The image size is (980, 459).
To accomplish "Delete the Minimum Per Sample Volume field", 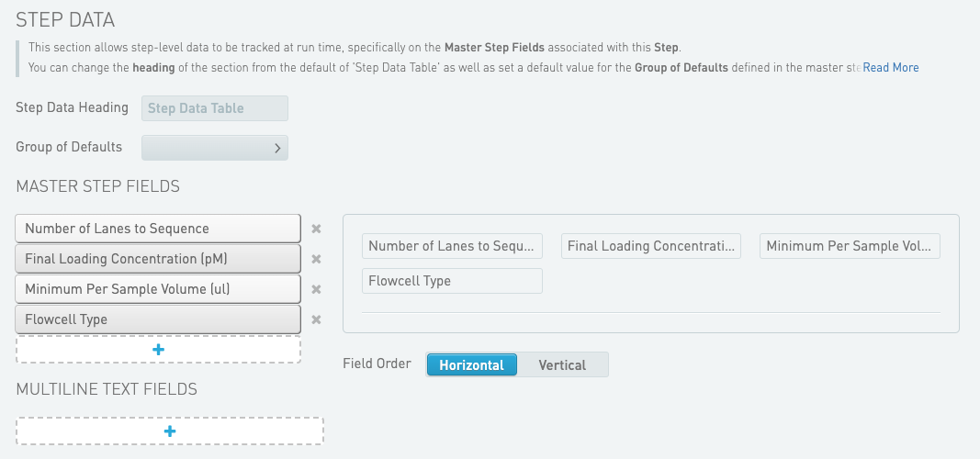I will point(316,289).
